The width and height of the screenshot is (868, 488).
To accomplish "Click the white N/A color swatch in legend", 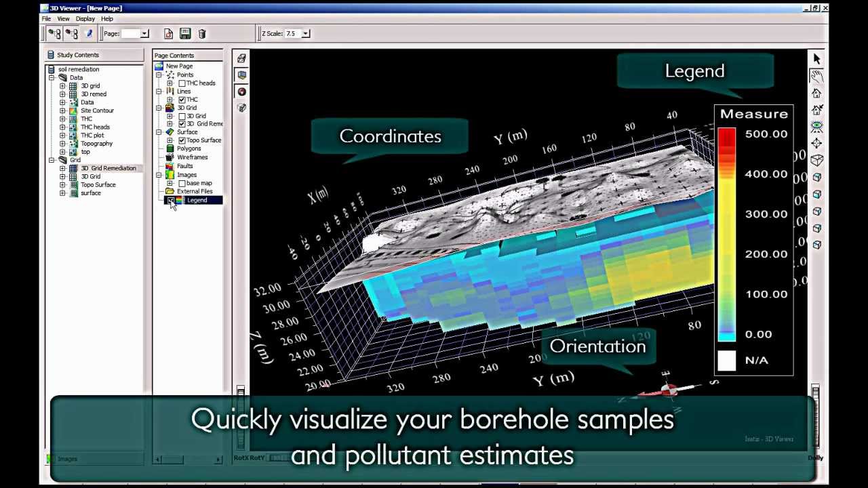I will click(x=726, y=361).
